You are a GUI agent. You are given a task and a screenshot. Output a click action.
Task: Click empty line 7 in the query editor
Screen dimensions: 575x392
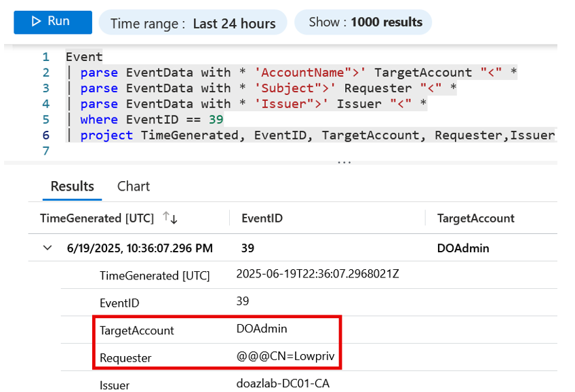point(203,151)
